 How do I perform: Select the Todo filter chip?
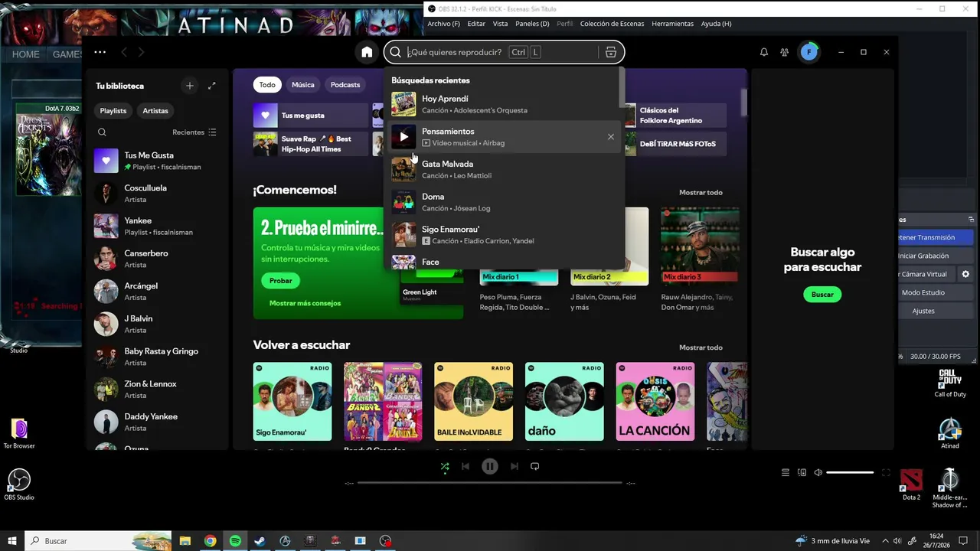pos(267,85)
